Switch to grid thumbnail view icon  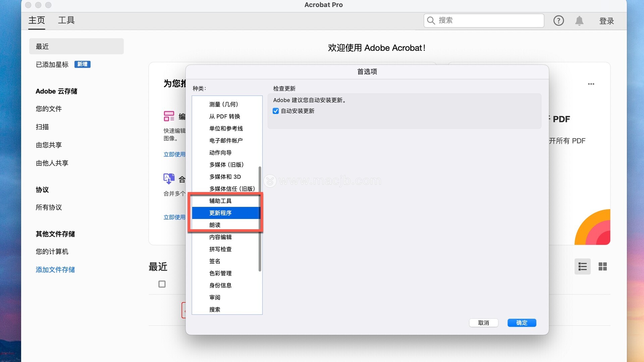603,267
